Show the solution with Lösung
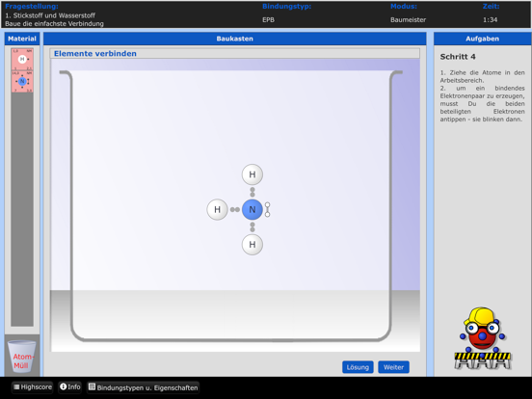 358,367
